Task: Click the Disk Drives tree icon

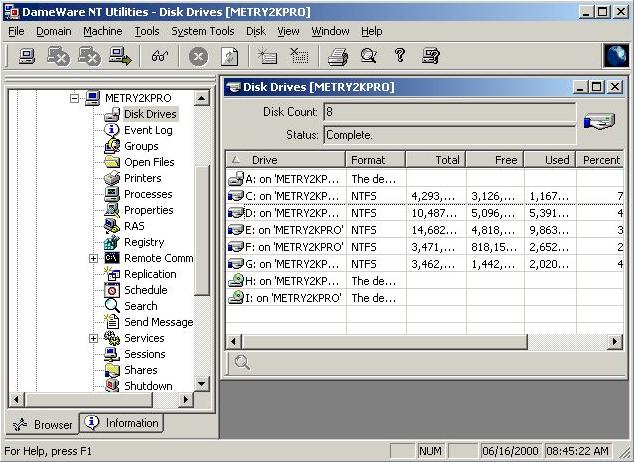Action: click(112, 114)
